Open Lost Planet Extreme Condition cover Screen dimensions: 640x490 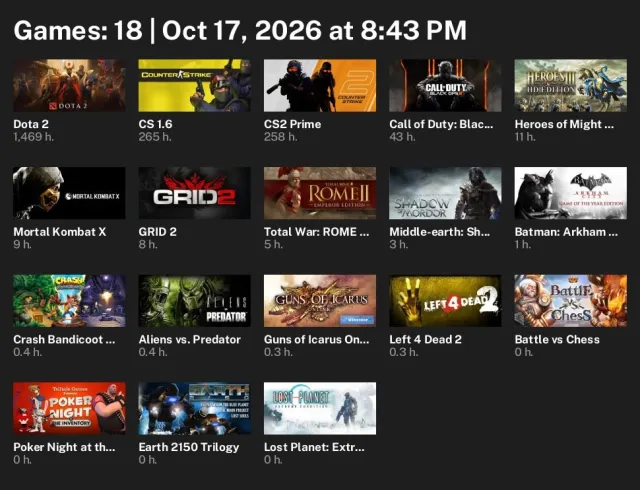click(x=320, y=408)
